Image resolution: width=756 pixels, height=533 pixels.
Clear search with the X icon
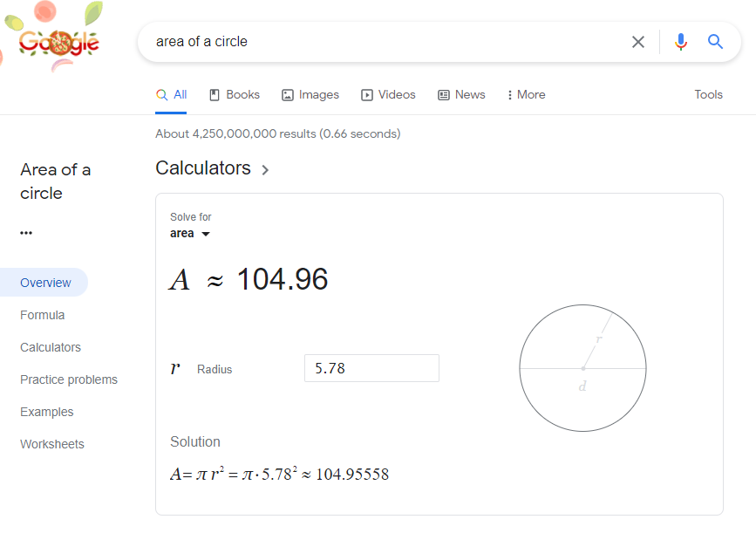(638, 42)
